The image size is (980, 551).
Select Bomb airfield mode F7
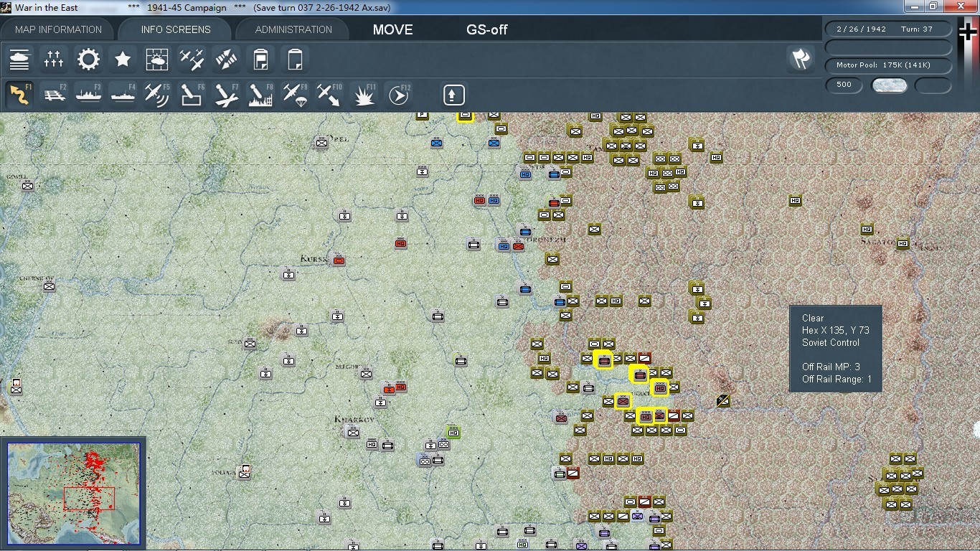(x=226, y=95)
